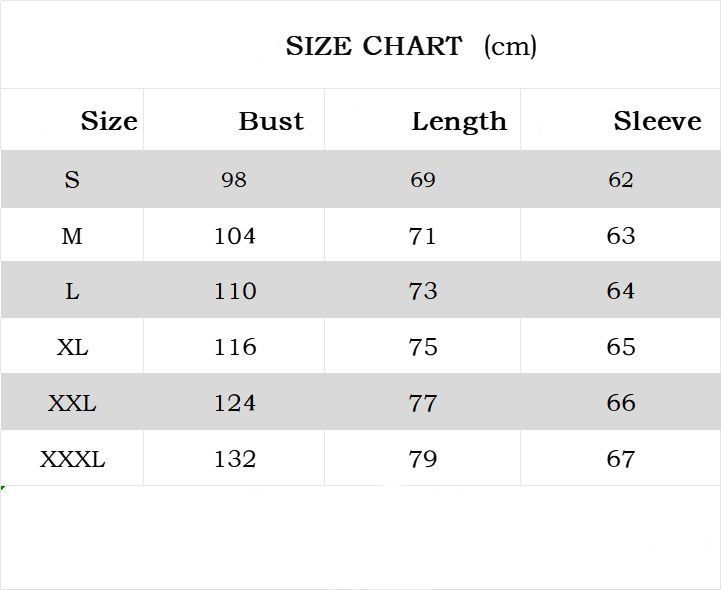
Task: Click the length value 73
Action: pyautogui.click(x=423, y=291)
